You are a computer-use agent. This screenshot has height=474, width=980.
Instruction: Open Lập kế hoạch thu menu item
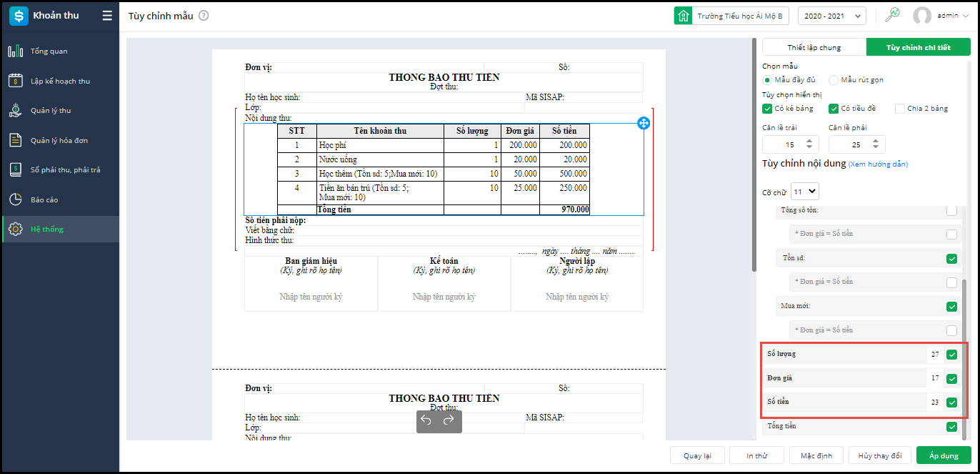tap(60, 81)
